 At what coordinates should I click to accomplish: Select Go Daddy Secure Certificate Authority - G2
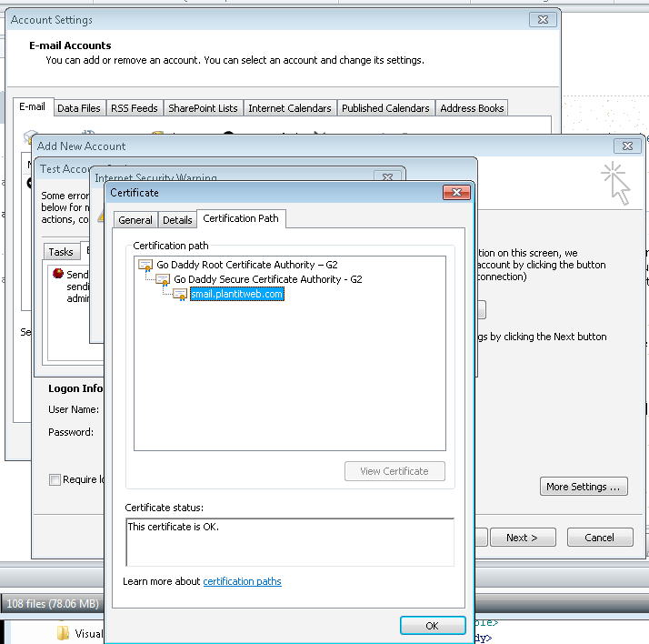(x=268, y=279)
